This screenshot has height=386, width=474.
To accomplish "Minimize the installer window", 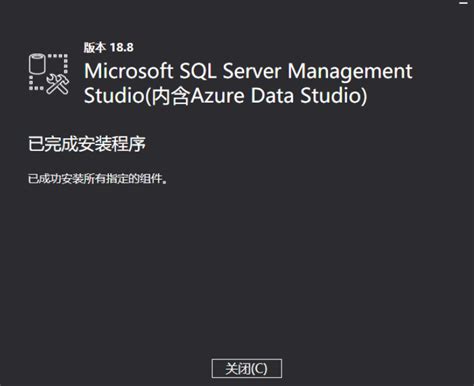I will pos(464,3).
